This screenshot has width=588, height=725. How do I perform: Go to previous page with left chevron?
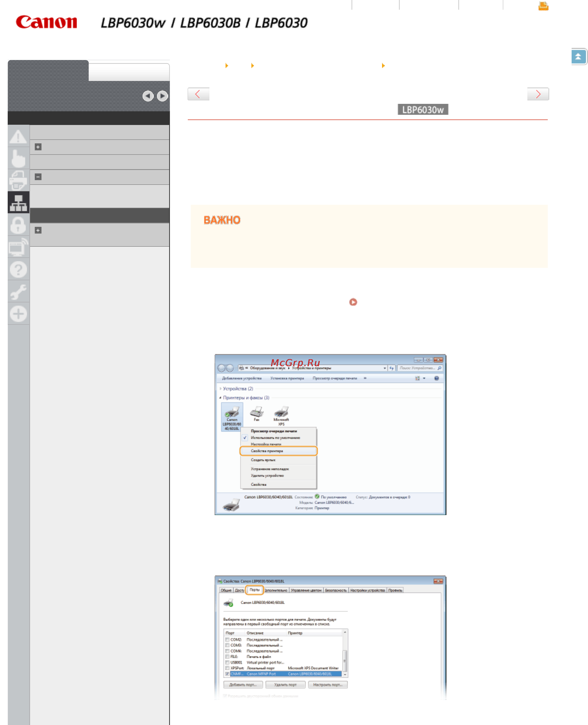click(x=198, y=94)
